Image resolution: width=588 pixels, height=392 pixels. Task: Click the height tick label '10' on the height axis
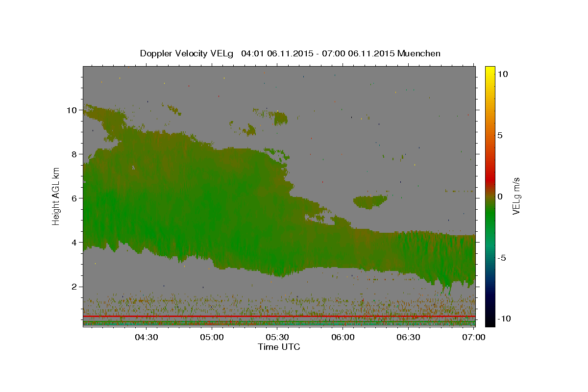tap(73, 110)
